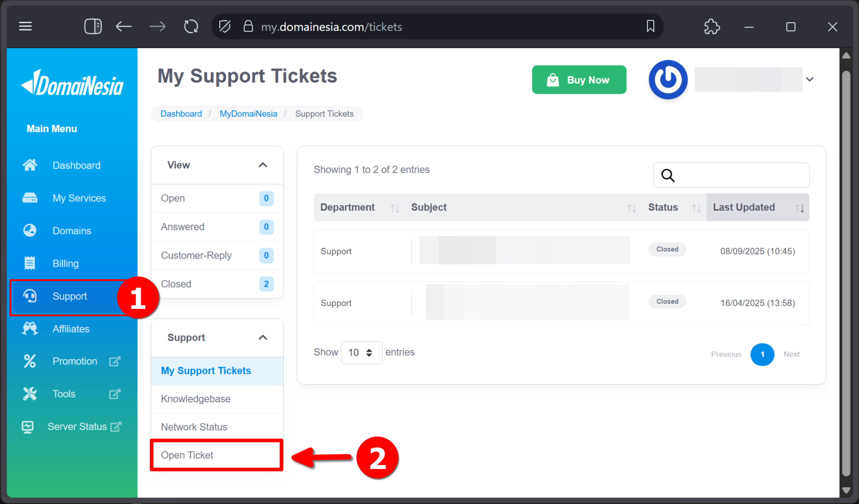Image resolution: width=859 pixels, height=504 pixels.
Task: Click the external link icon beside Server Status
Action: pos(116,426)
